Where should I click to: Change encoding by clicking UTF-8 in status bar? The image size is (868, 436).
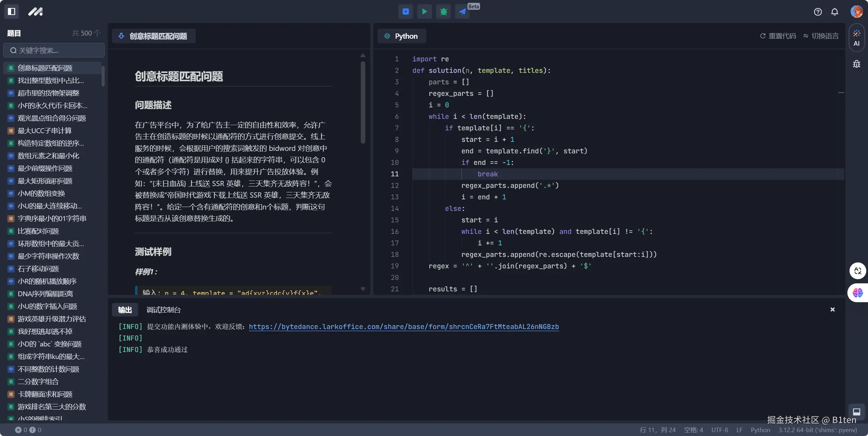719,430
